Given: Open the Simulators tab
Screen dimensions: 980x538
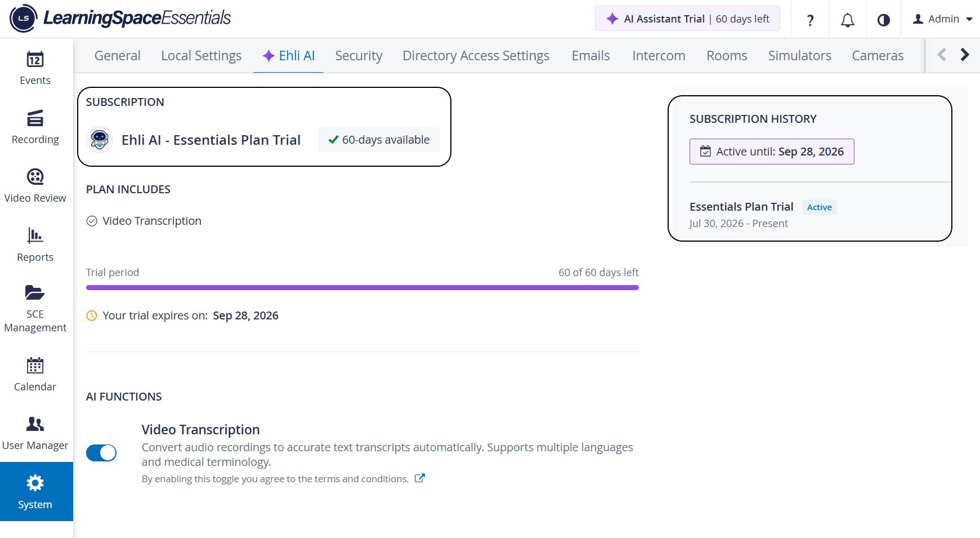Looking at the screenshot, I should 800,56.
